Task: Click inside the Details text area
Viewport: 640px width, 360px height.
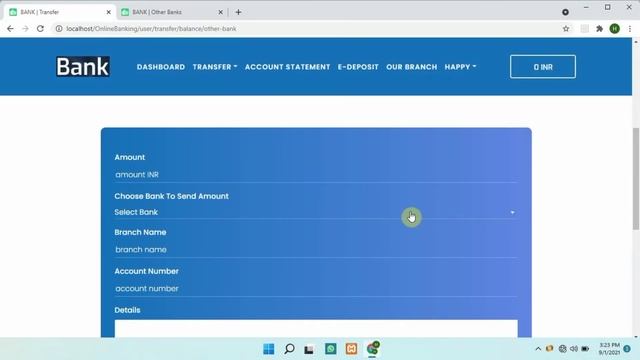Action: [x=316, y=329]
